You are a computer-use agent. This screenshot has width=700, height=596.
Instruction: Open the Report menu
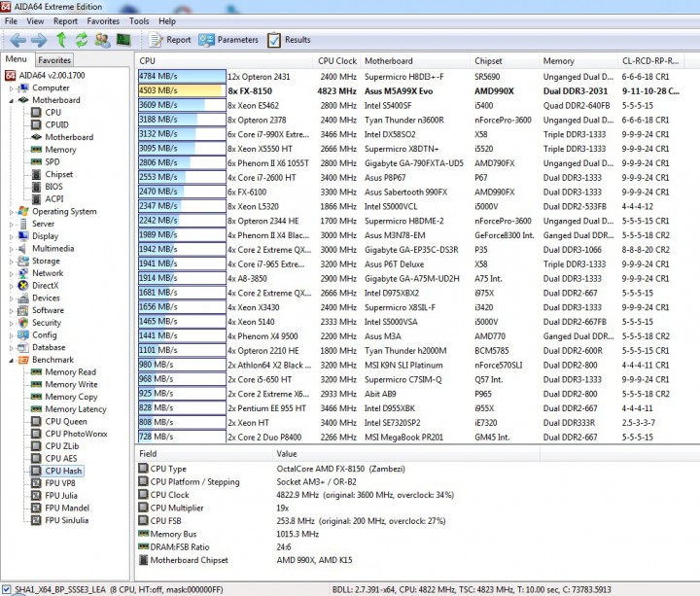coord(65,21)
